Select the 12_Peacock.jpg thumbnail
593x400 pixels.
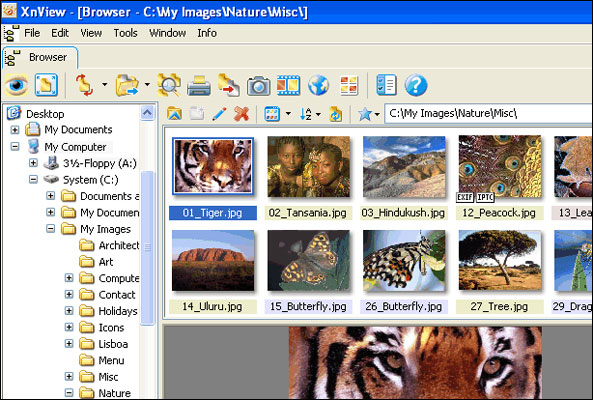(x=500, y=166)
